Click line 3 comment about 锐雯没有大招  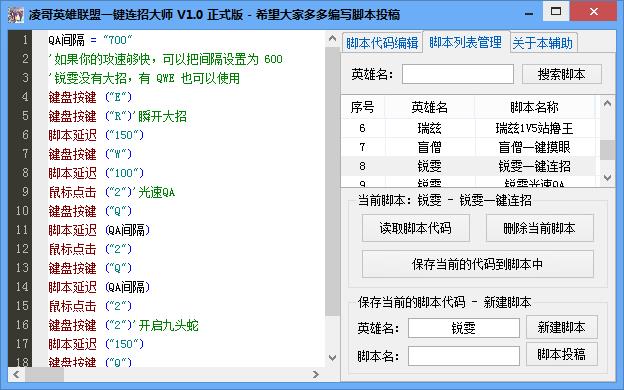144,78
